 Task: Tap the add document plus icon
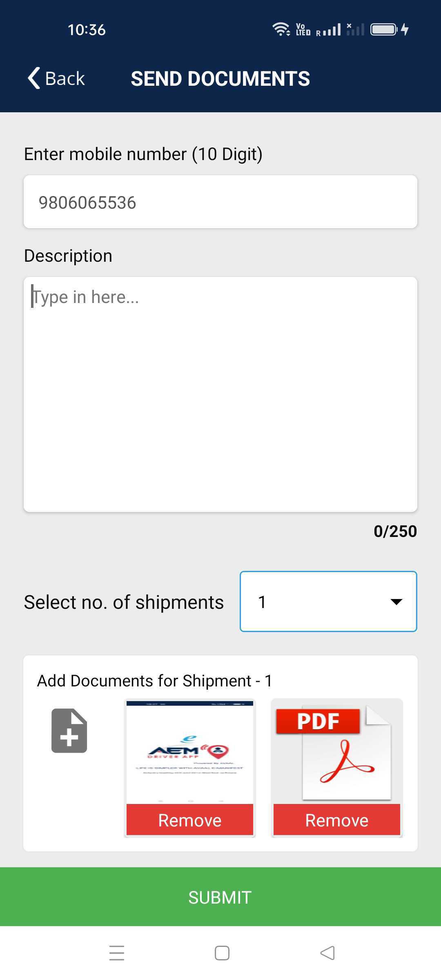(x=69, y=731)
